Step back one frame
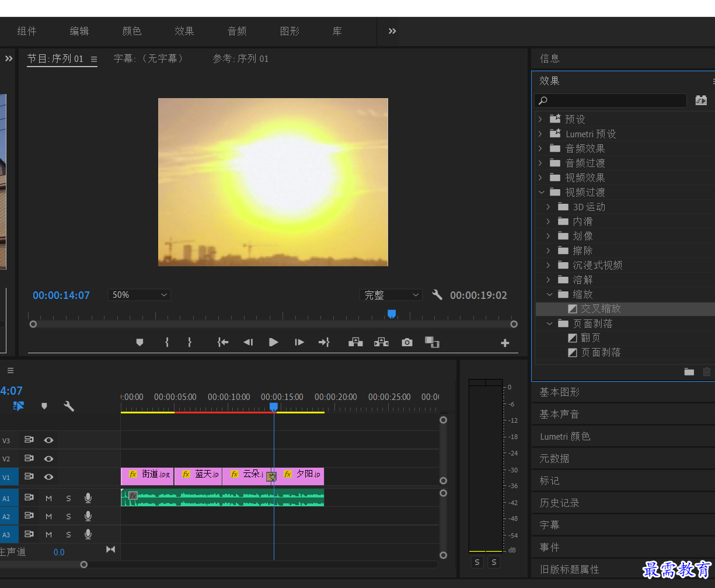This screenshot has width=715, height=588. [248, 343]
